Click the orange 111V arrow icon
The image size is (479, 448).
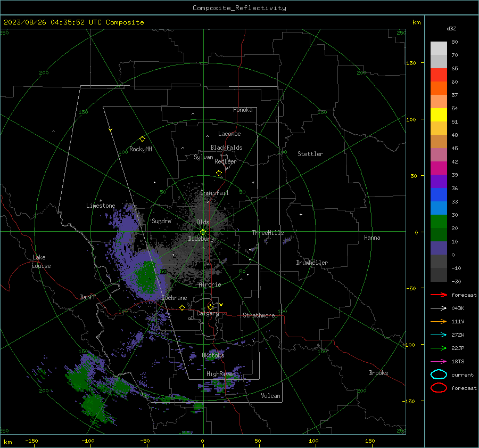439,321
